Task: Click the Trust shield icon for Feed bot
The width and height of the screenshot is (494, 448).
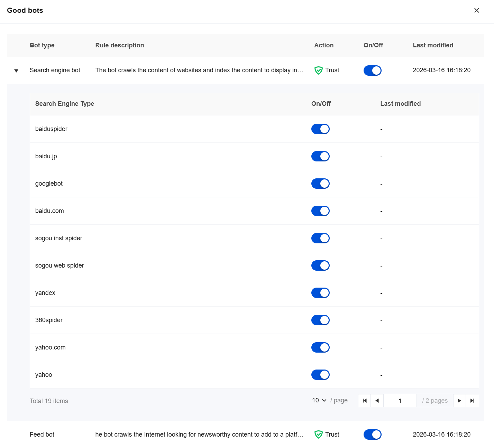Action: 318,435
